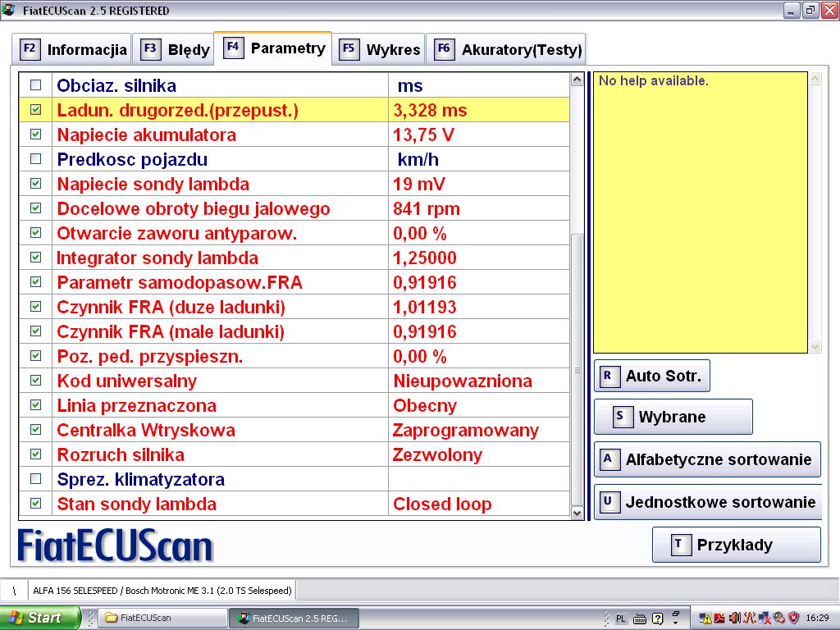The width and height of the screenshot is (840, 630).
Task: Click the Windows Start button
Action: [39, 618]
